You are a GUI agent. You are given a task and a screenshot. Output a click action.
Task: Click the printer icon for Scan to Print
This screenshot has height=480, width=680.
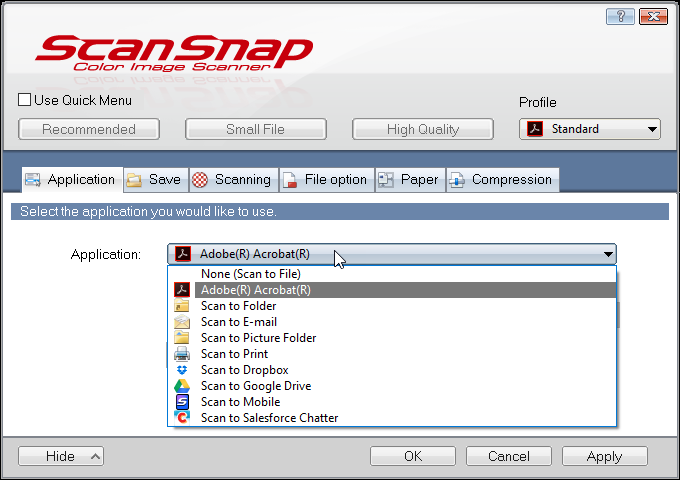click(x=182, y=354)
